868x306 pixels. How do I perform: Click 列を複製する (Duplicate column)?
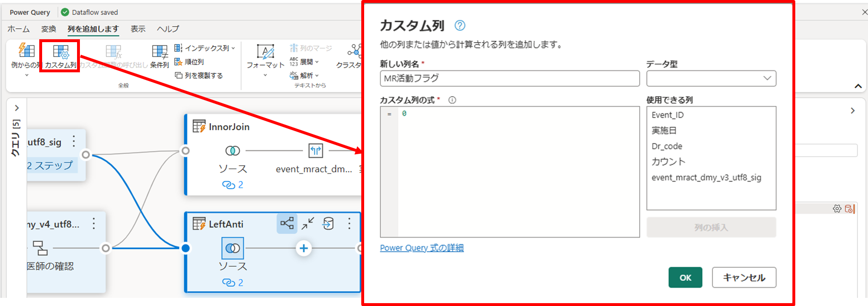pyautogui.click(x=199, y=76)
